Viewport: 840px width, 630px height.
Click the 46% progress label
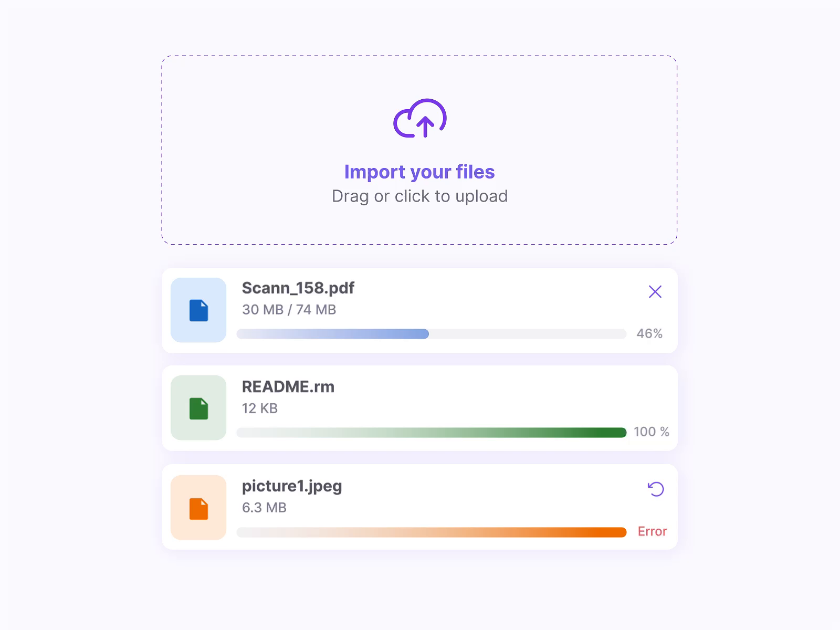pos(649,333)
